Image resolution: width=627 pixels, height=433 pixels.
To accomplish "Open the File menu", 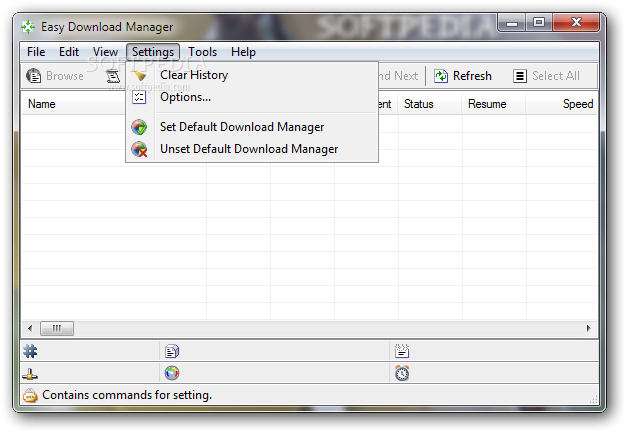I will (x=36, y=52).
